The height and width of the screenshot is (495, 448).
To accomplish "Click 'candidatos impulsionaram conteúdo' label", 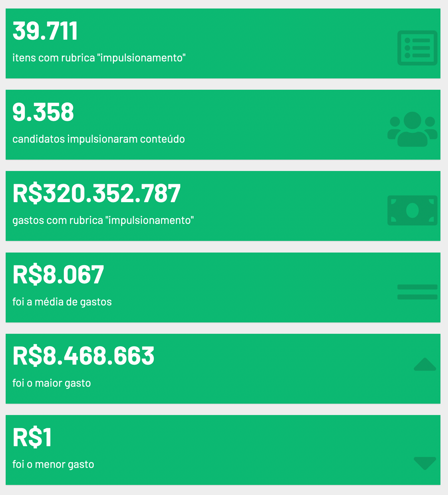I will point(98,139).
